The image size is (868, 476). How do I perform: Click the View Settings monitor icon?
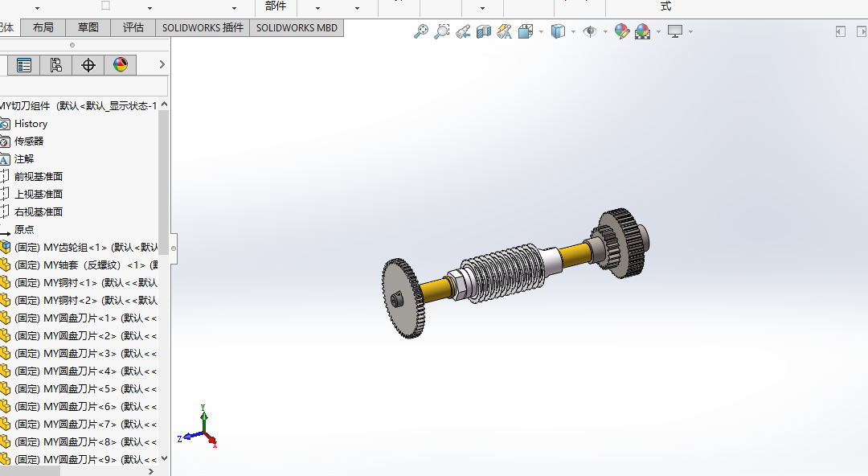pos(675,31)
